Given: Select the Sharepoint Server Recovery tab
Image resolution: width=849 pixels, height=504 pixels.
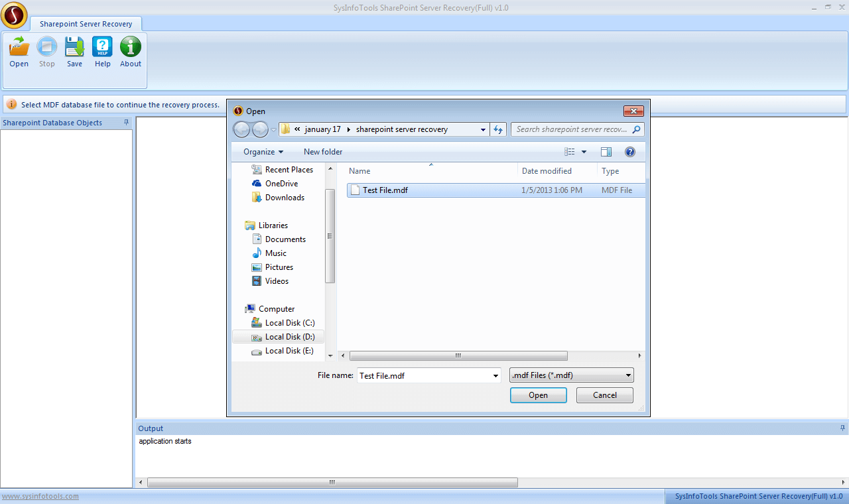Looking at the screenshot, I should (86, 24).
